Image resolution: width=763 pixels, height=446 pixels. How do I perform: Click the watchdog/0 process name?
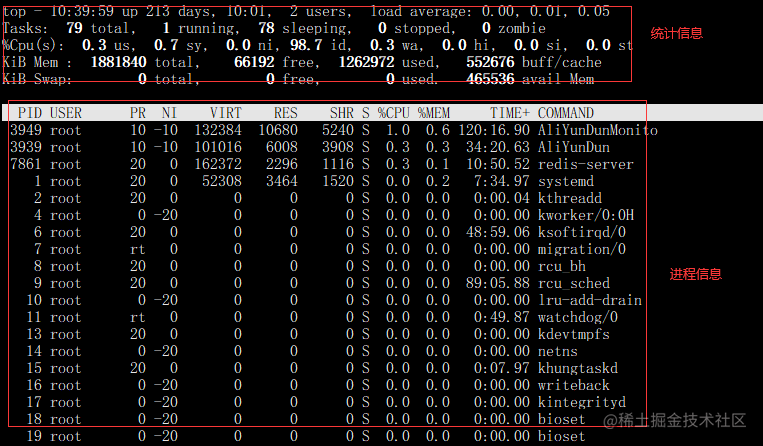point(578,318)
